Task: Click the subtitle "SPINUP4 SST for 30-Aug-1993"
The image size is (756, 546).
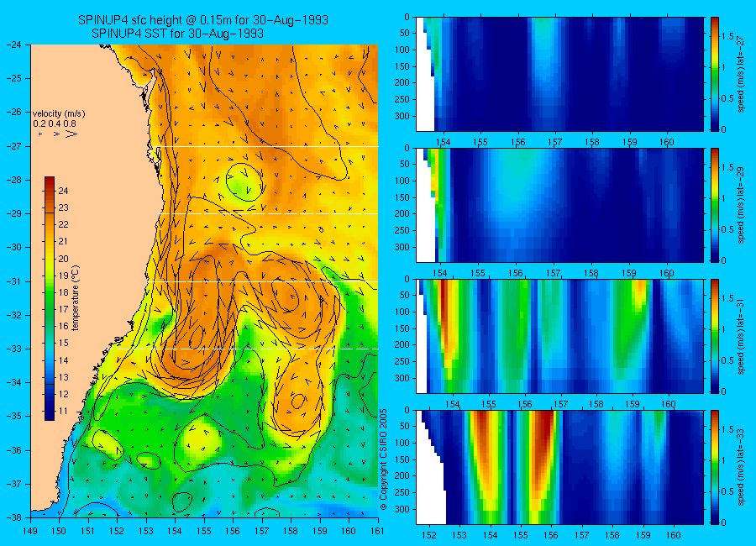Action: pos(177,34)
